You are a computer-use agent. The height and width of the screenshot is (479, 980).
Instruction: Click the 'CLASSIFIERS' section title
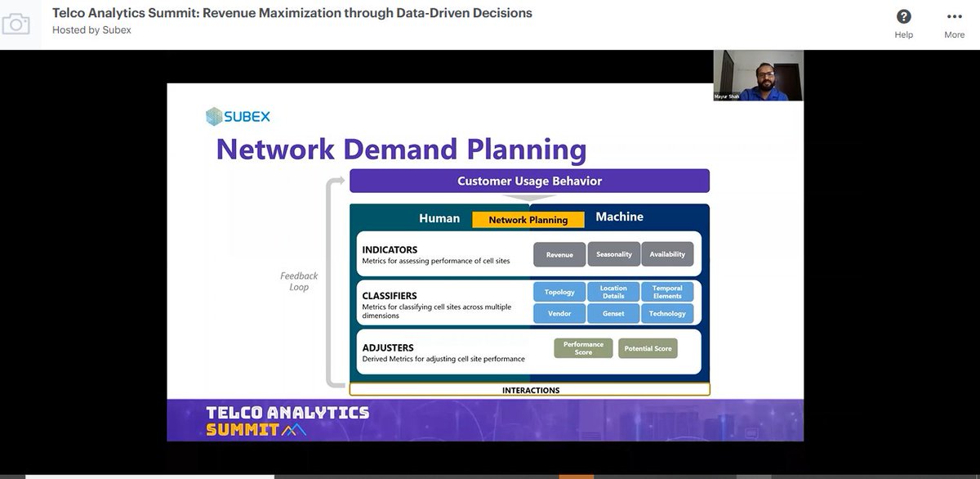[x=390, y=296]
